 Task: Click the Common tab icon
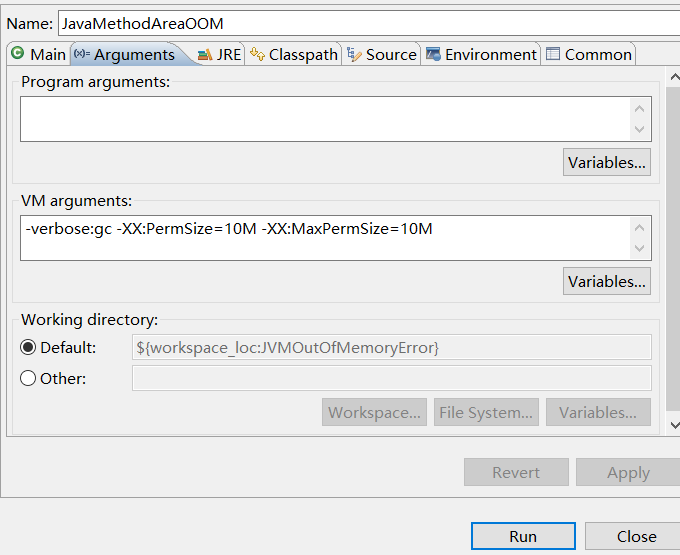(552, 54)
